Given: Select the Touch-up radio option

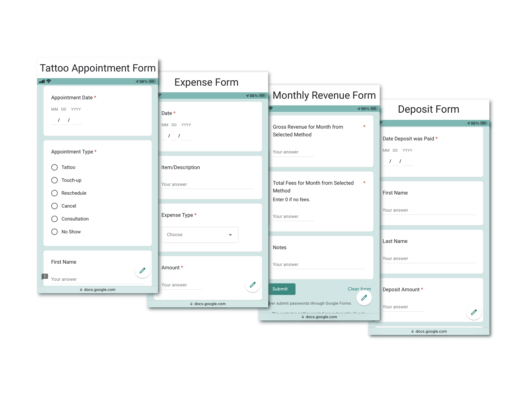Looking at the screenshot, I should coord(54,180).
